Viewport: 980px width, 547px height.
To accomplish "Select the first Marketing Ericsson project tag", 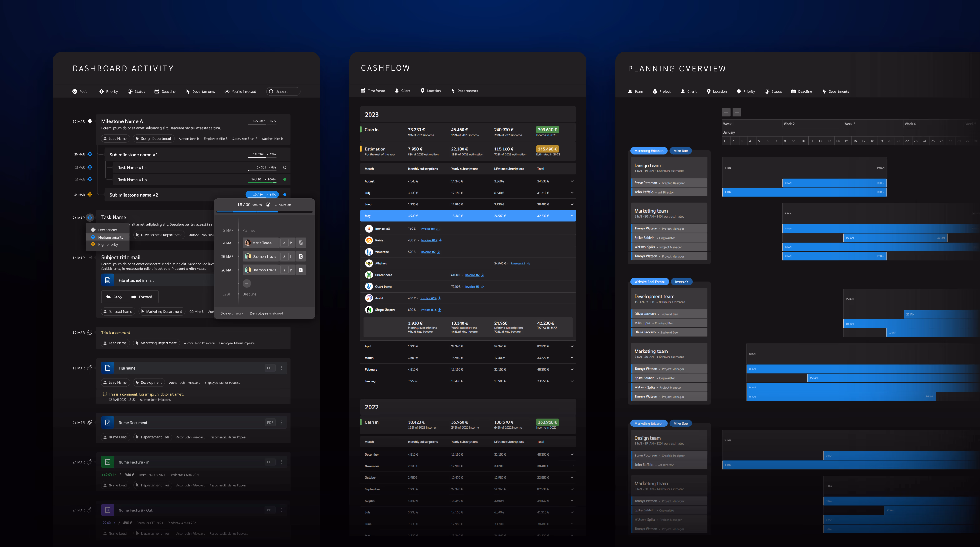I will click(649, 151).
